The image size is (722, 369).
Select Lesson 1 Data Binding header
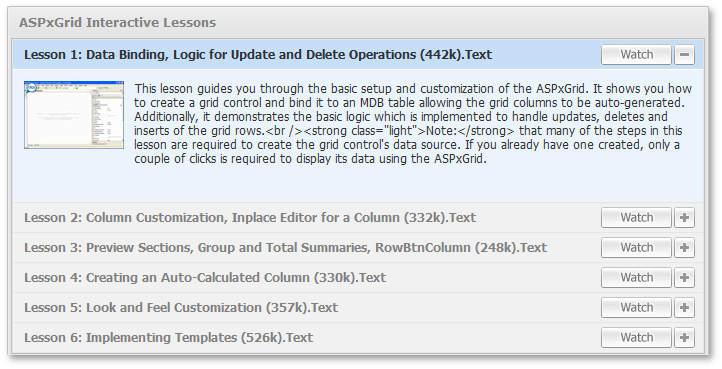point(258,54)
